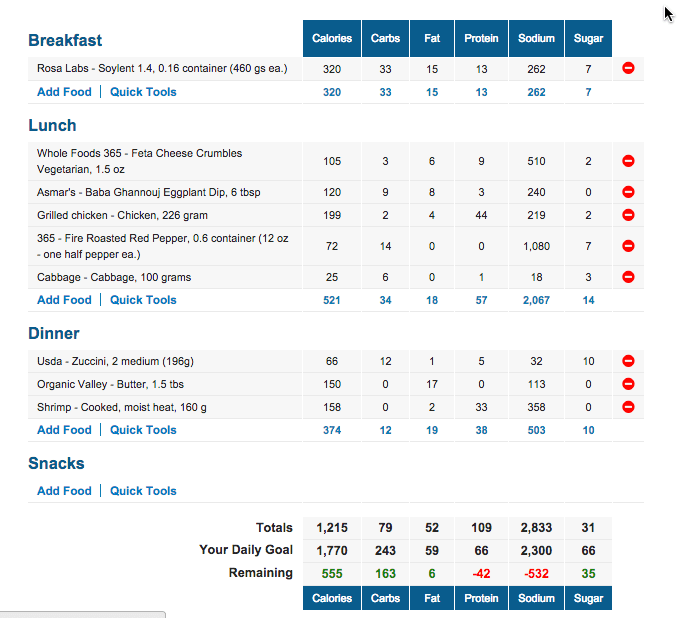
Task: Open Quick Tools for Breakfast
Action: tap(143, 92)
